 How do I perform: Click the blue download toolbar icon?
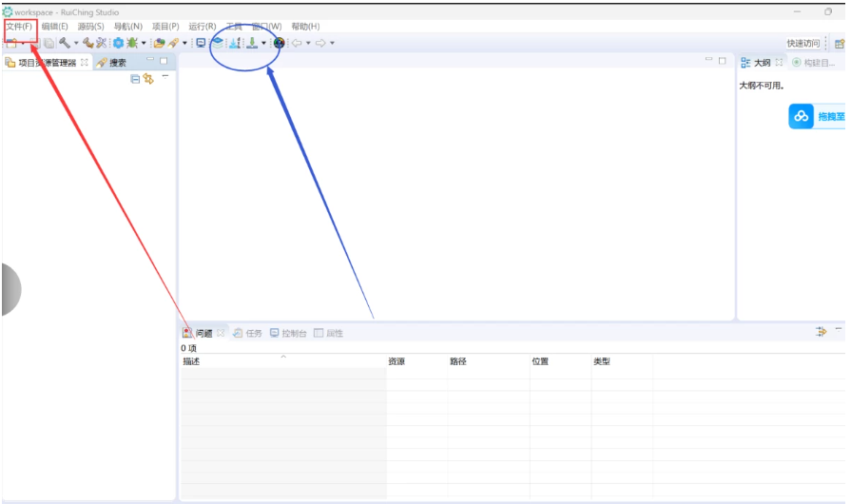(x=235, y=43)
